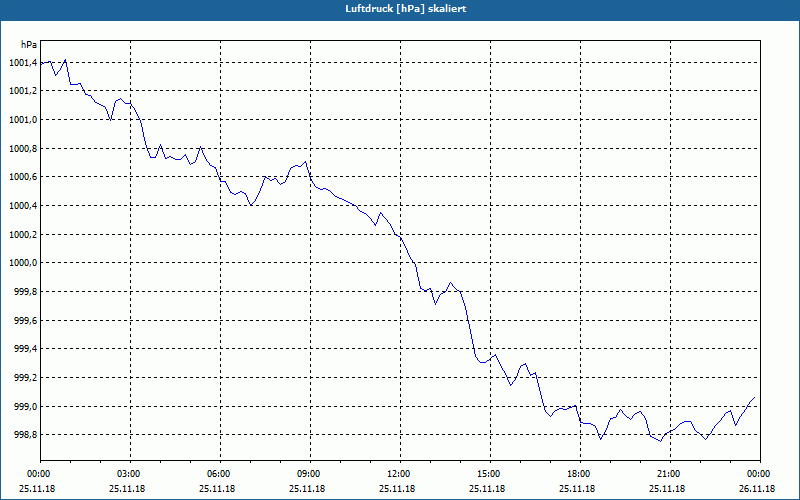Select the y-axis label 999,4
The height and width of the screenshot is (500, 800).
(26, 349)
